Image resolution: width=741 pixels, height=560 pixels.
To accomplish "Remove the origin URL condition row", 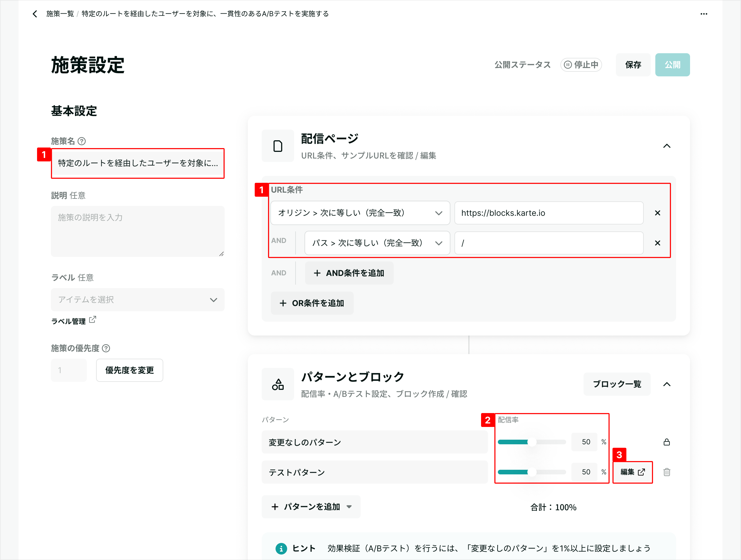I will tap(657, 213).
